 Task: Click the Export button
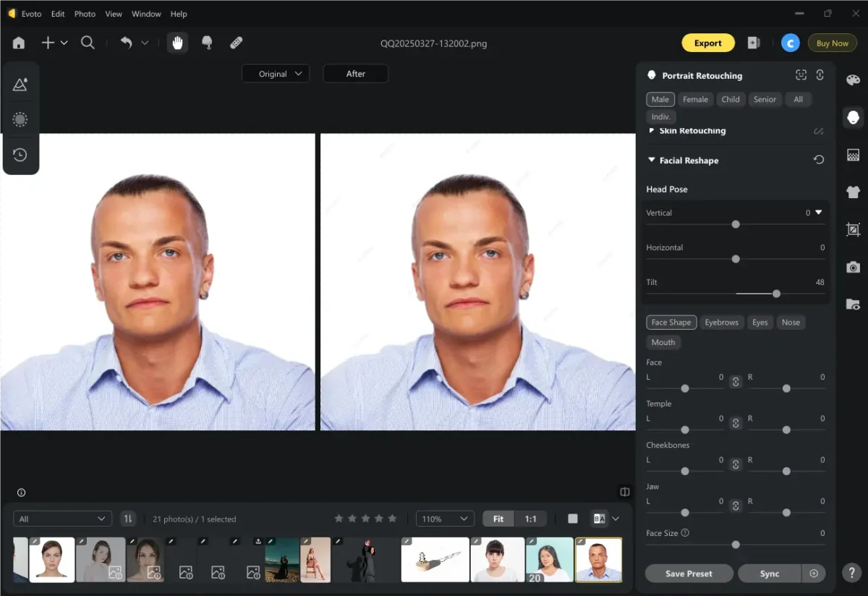[708, 43]
